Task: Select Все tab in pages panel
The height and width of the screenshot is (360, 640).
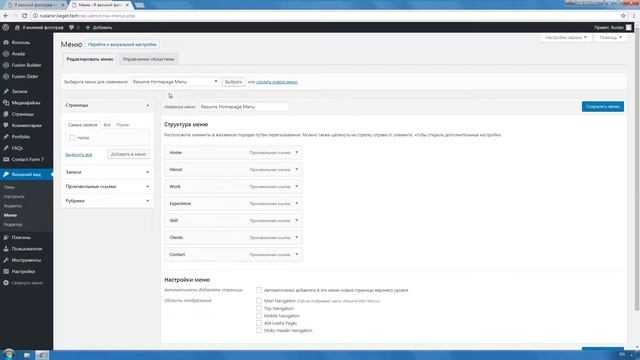Action: point(107,125)
